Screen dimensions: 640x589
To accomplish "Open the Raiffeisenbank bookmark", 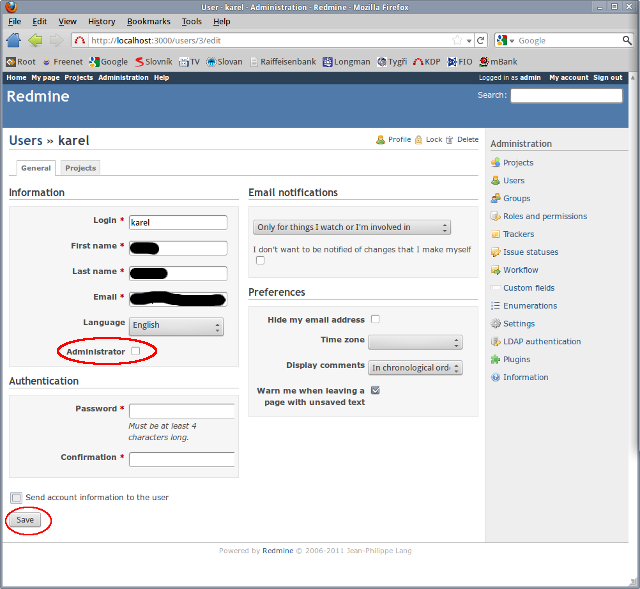I will click(x=283, y=62).
